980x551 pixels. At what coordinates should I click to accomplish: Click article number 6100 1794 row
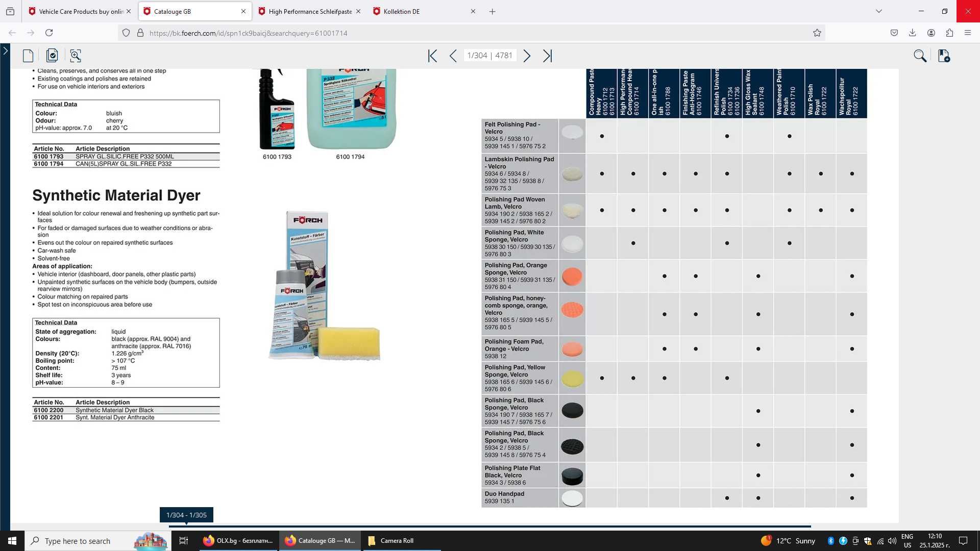click(126, 164)
